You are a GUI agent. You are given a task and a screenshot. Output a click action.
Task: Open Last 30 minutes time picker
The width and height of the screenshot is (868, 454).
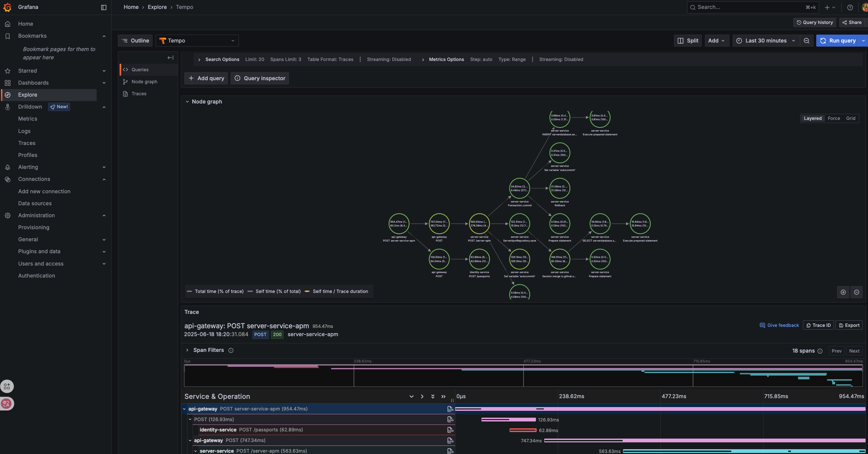pos(766,41)
